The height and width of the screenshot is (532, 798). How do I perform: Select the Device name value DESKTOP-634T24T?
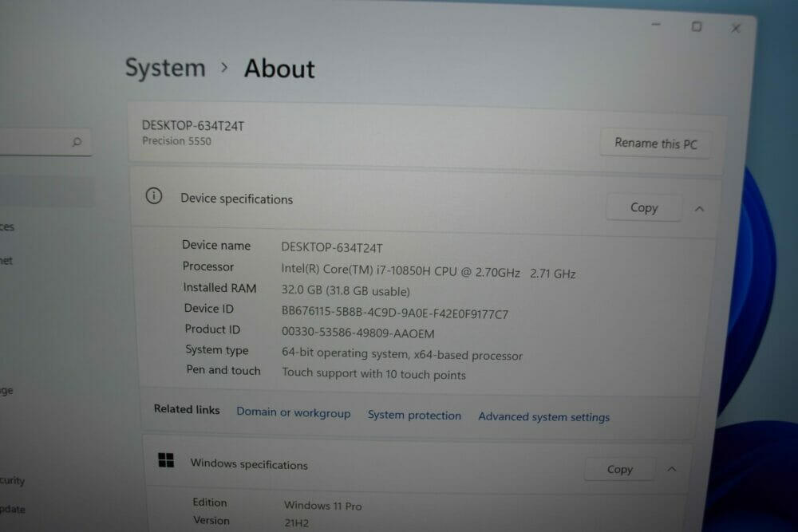tap(332, 248)
